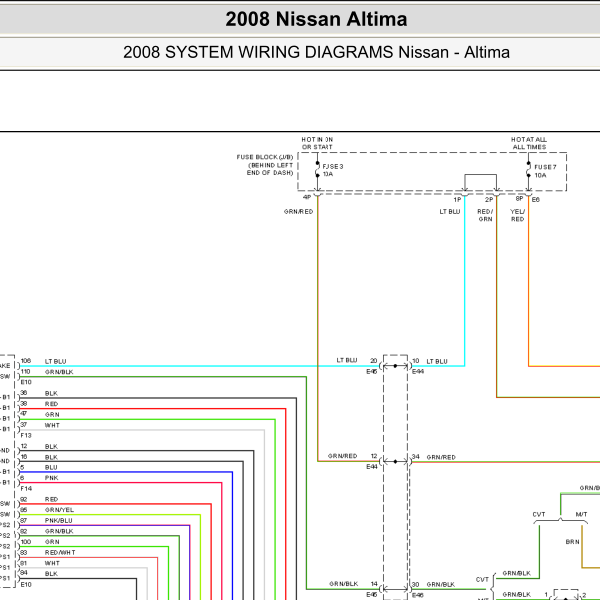This screenshot has width=600, height=600.
Task: Click the "PNK/BLU" wire label
Action: click(x=59, y=521)
